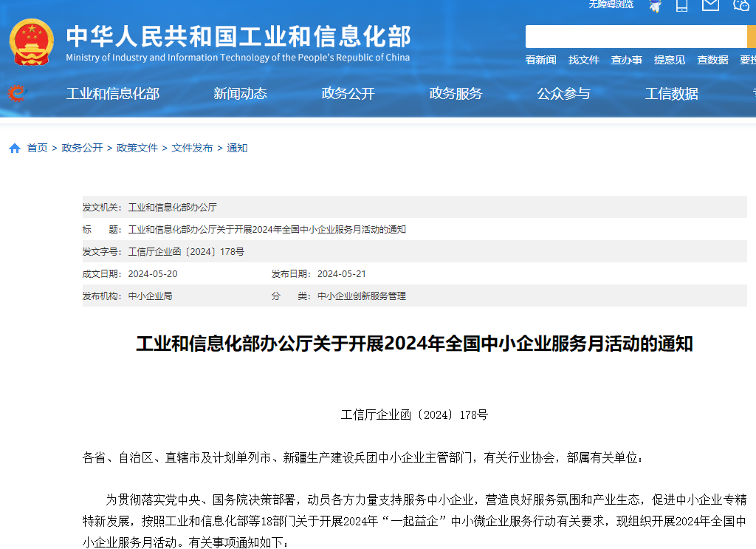
Task: Go to 政务公开 in breadcrumb
Action: coord(82,148)
